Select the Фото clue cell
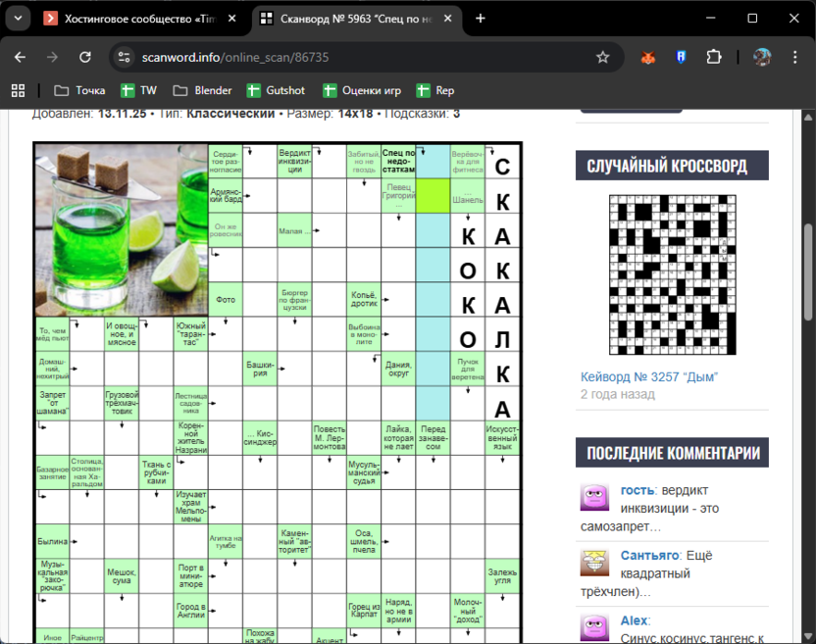816x644 pixels. click(x=226, y=300)
